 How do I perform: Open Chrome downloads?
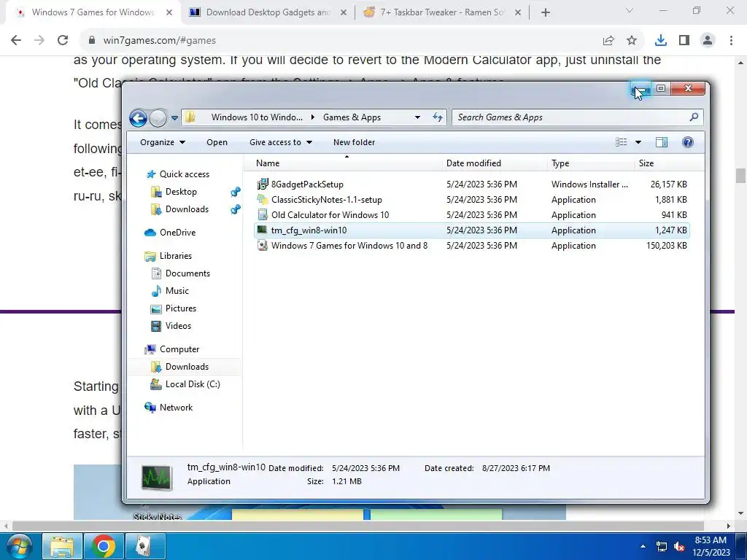pos(661,41)
